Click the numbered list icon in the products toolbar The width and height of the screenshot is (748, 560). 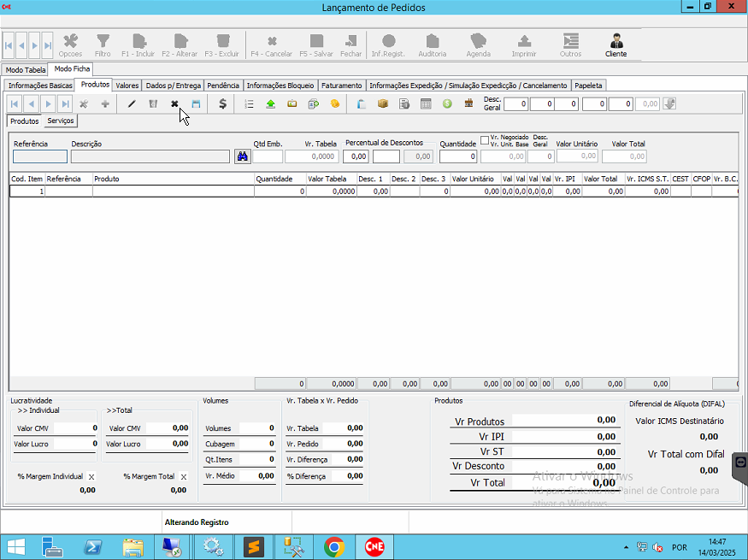[249, 104]
